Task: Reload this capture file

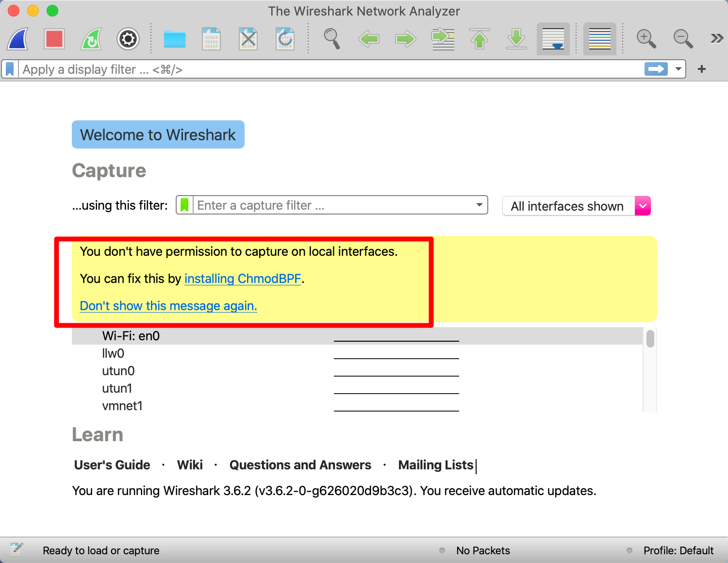Action: tap(285, 39)
